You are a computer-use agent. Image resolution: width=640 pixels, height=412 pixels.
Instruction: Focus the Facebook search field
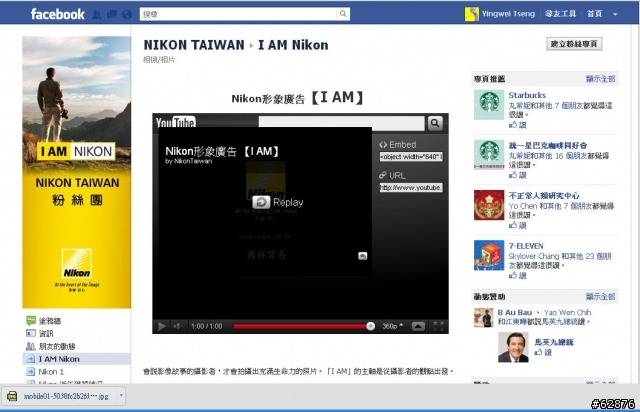pos(239,14)
